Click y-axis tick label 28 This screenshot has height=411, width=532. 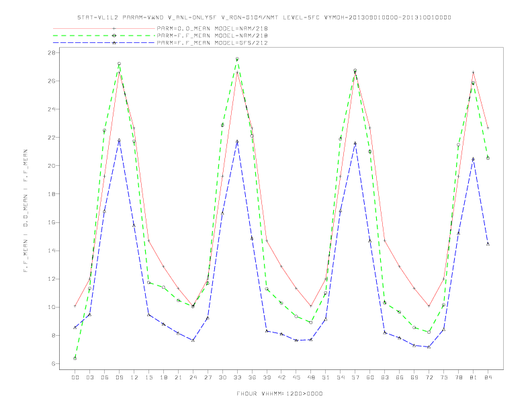click(x=52, y=52)
